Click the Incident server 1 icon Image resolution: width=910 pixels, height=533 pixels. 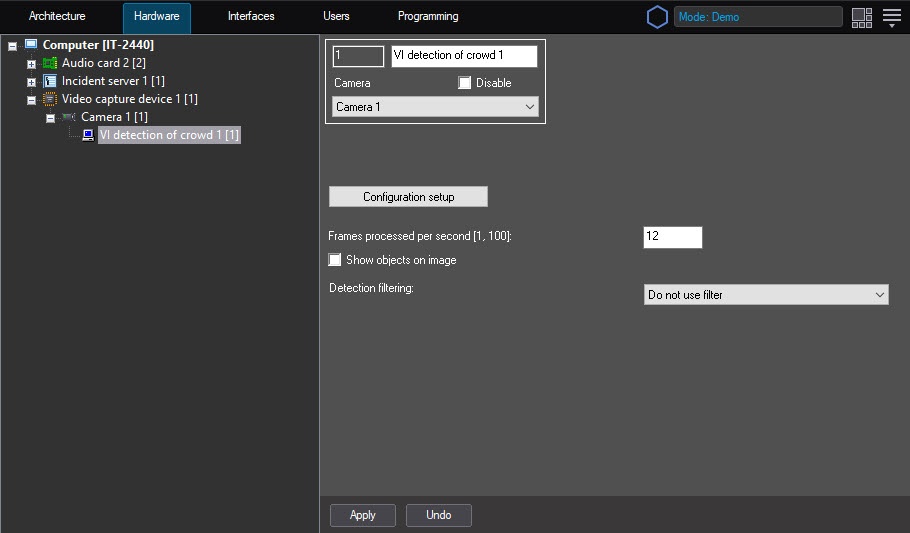pyautogui.click(x=50, y=81)
